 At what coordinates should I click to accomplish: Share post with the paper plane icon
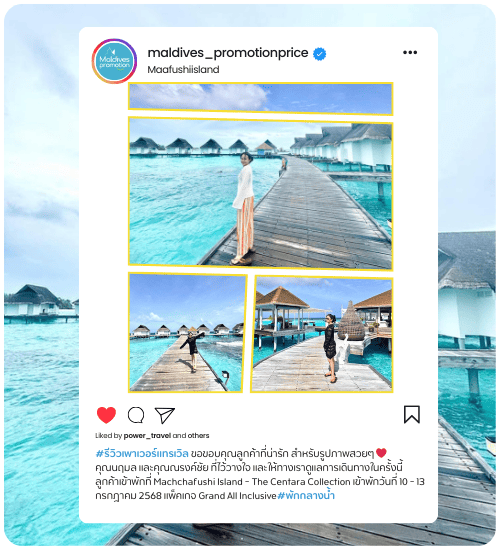point(165,415)
